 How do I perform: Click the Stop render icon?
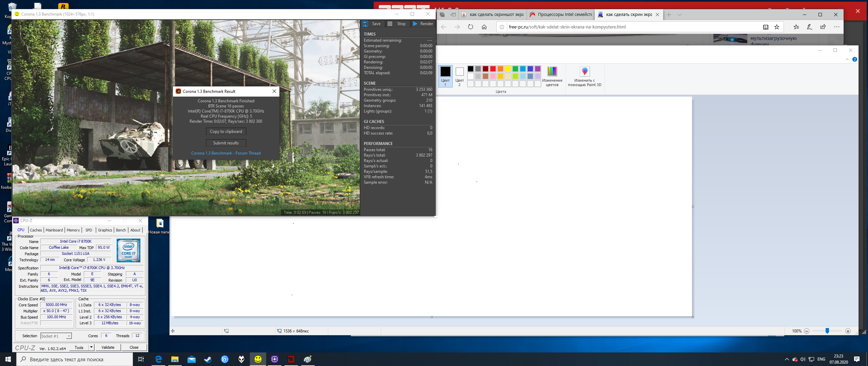[x=390, y=24]
